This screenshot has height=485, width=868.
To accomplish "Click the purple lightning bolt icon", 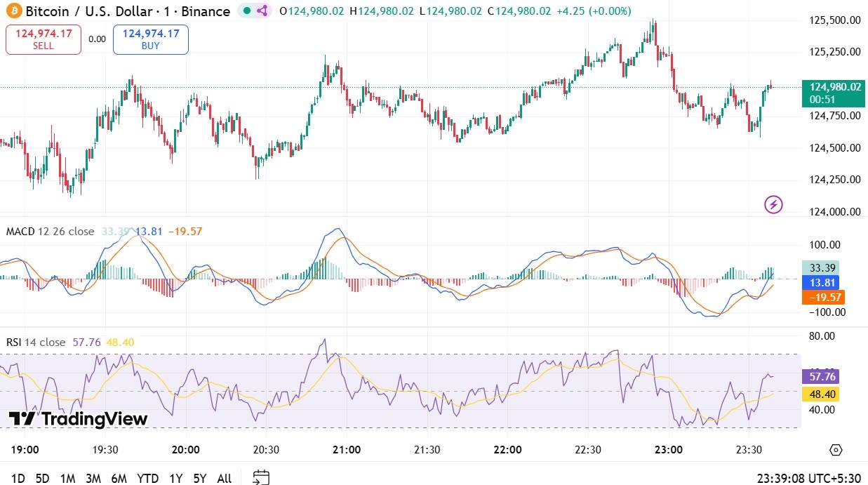I will click(773, 204).
